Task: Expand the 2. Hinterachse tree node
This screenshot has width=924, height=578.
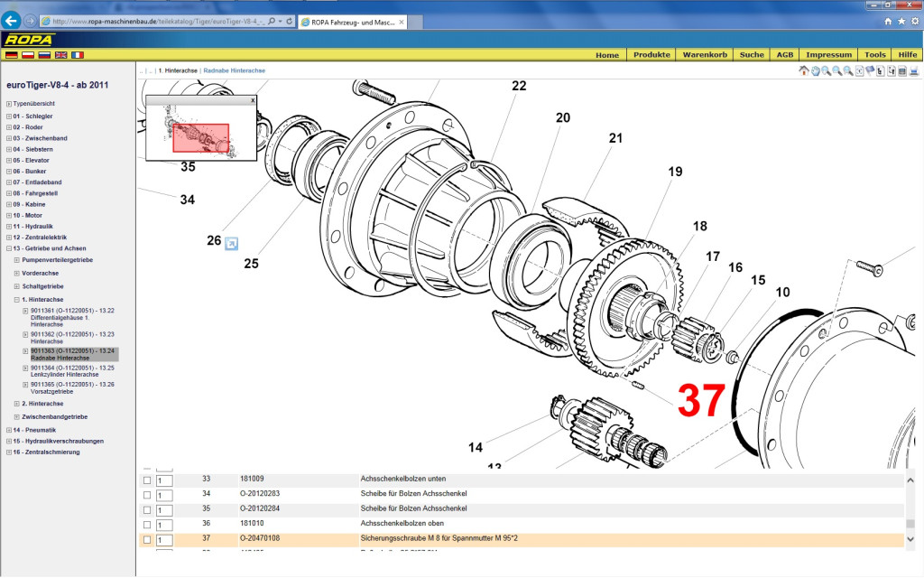Action: click(16, 404)
